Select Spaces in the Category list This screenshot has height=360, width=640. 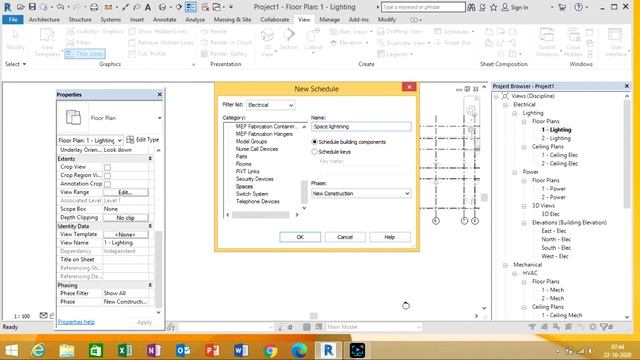244,186
